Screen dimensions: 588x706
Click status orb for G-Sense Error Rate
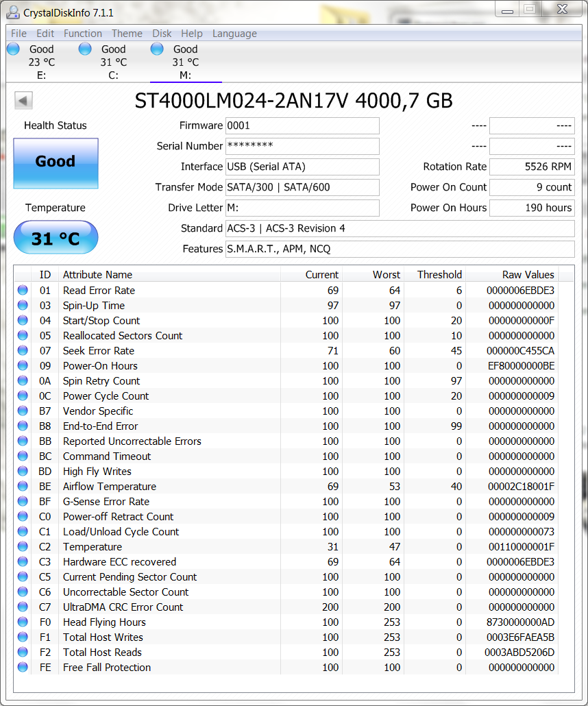[23, 501]
